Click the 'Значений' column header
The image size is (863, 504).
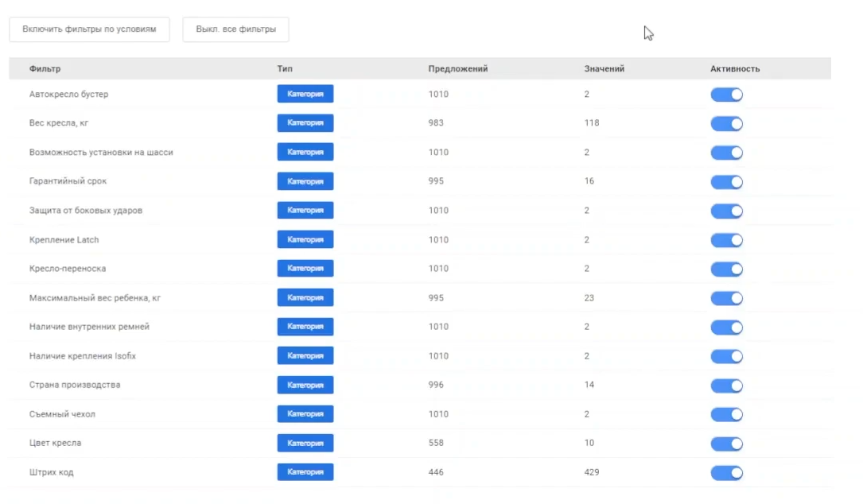click(x=604, y=69)
